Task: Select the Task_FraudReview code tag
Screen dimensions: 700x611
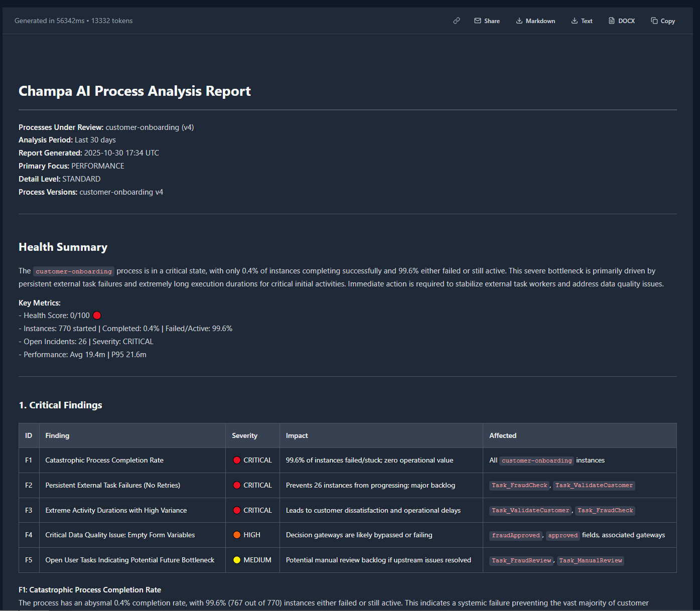Action: click(521, 560)
